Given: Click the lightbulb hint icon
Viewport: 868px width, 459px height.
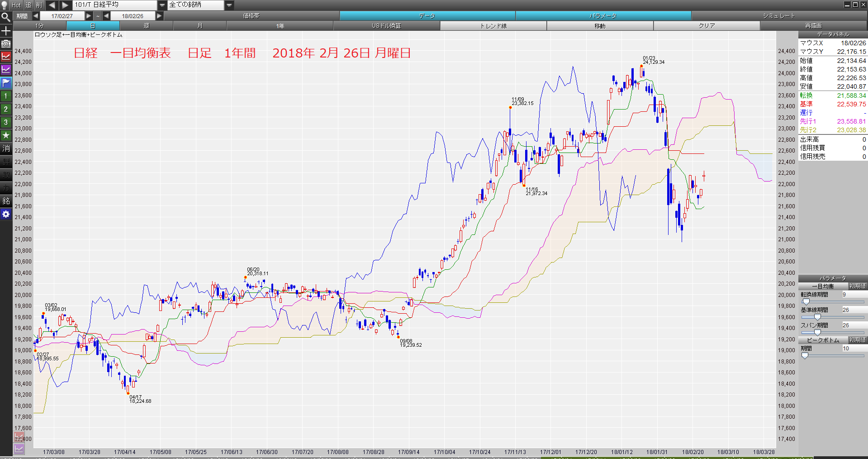Looking at the screenshot, I should [x=5, y=5].
